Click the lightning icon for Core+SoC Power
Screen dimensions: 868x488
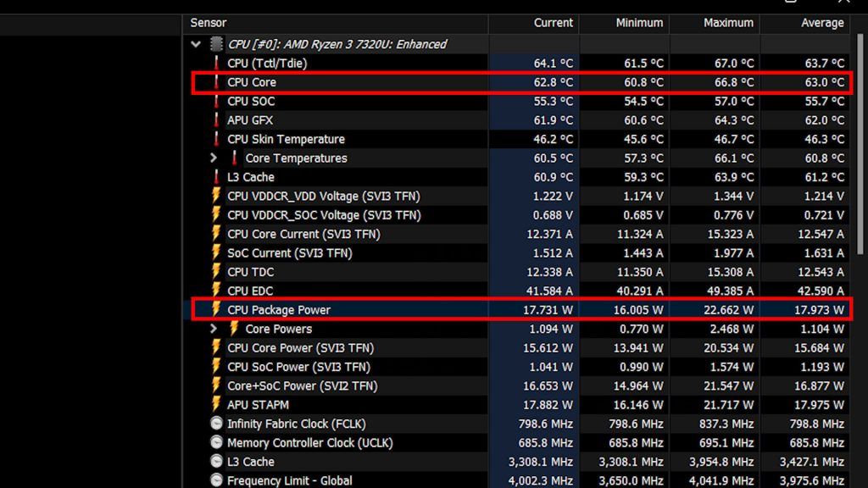click(216, 385)
